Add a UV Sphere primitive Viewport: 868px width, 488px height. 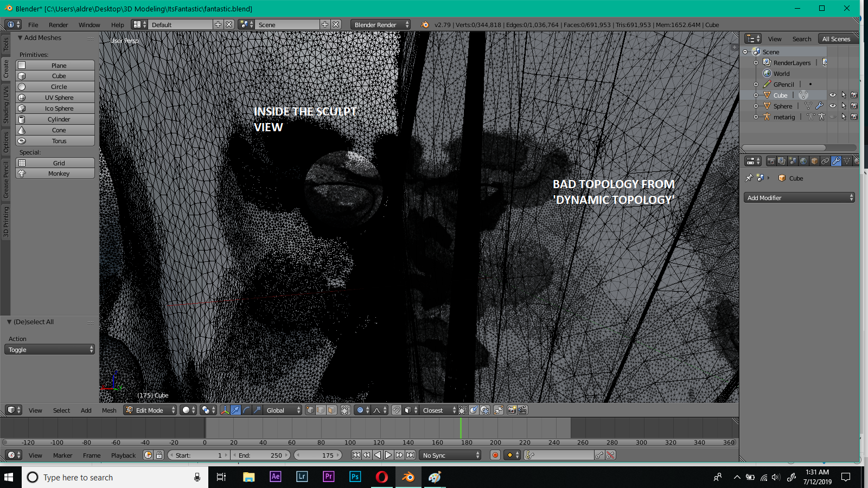(55, 98)
